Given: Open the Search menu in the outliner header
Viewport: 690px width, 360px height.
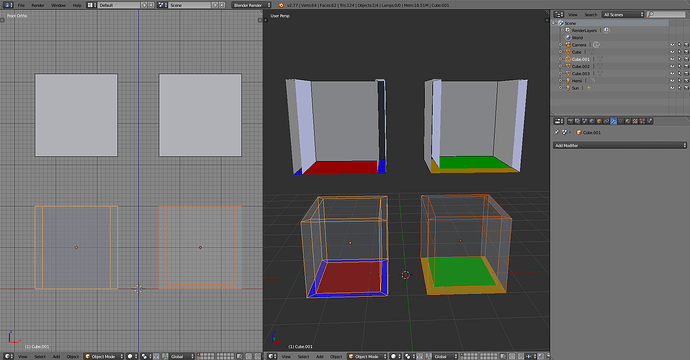Looking at the screenshot, I should (x=591, y=15).
